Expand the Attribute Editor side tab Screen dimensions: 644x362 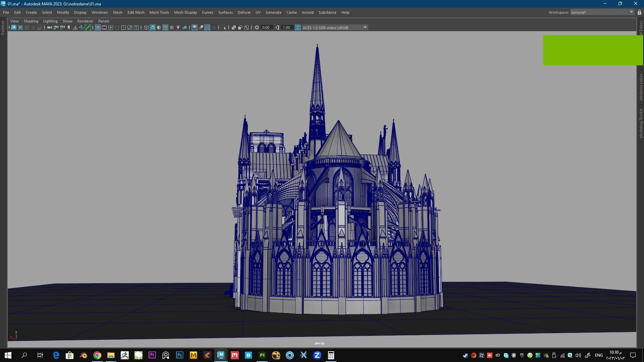point(641,87)
